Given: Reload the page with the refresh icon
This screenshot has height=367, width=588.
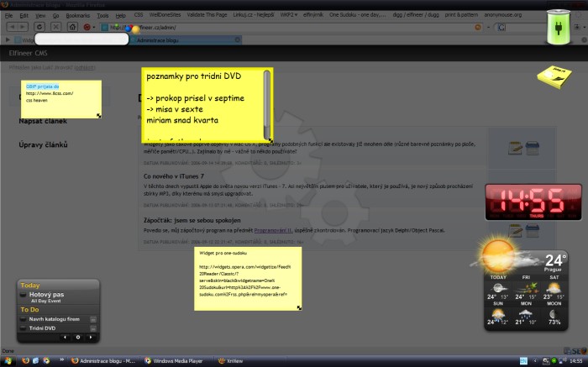Looking at the screenshot, I should pyautogui.click(x=39, y=27).
